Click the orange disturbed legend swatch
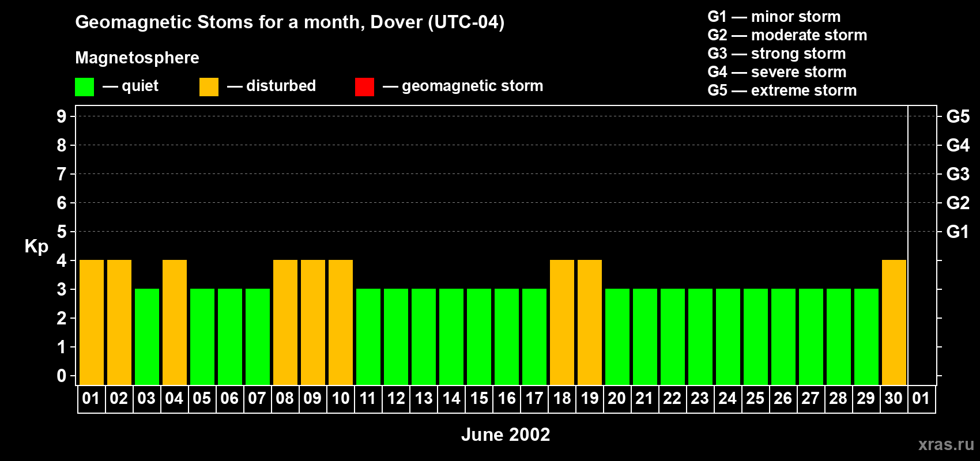This screenshot has height=461, width=980. (209, 87)
